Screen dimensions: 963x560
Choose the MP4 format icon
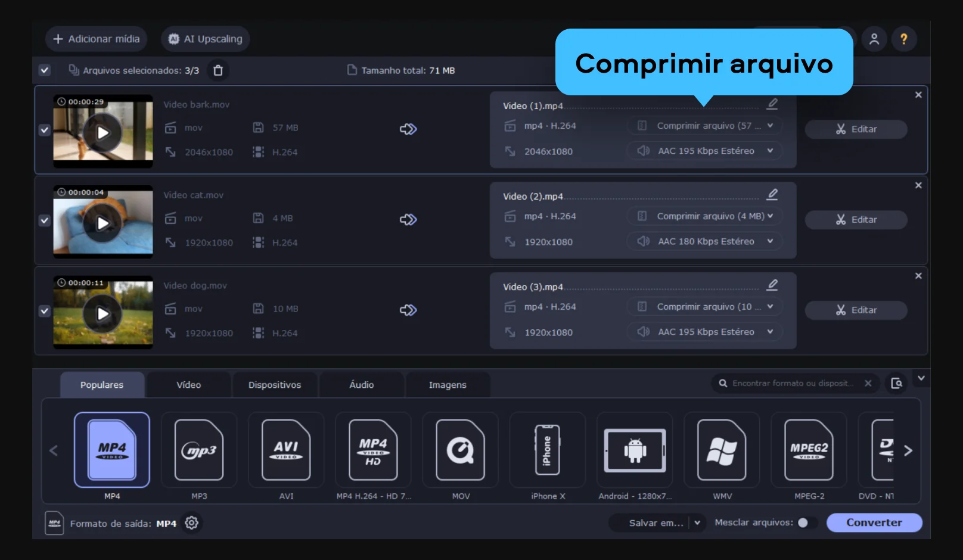coord(112,450)
